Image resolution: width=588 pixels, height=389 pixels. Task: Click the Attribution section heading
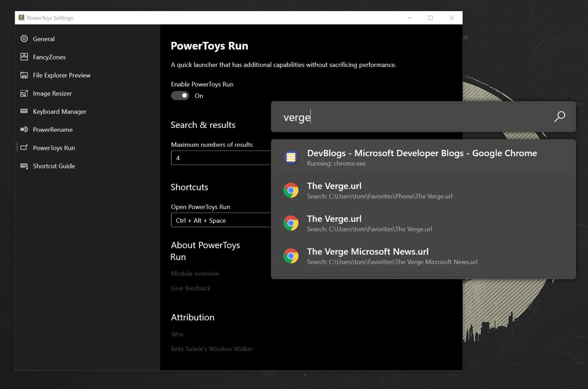(193, 318)
